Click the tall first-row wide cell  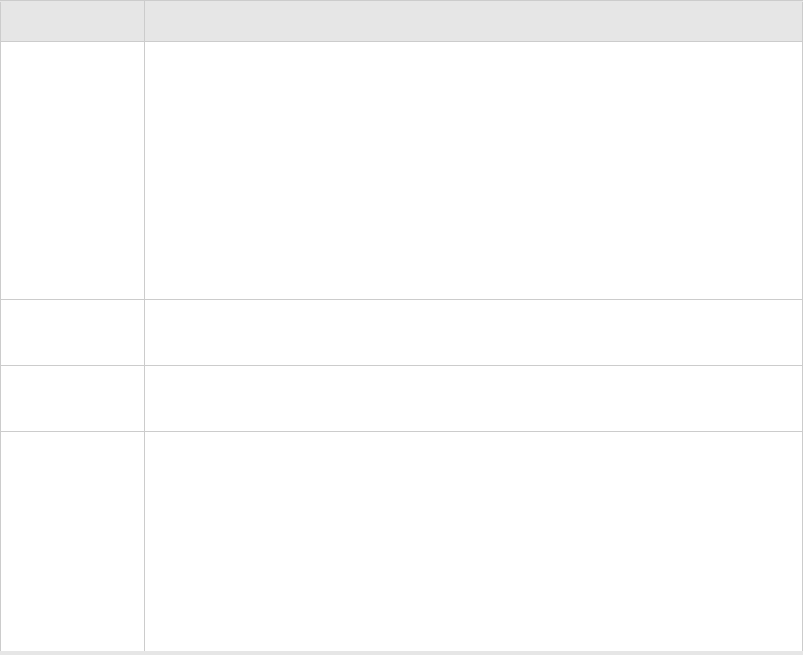[473, 171]
